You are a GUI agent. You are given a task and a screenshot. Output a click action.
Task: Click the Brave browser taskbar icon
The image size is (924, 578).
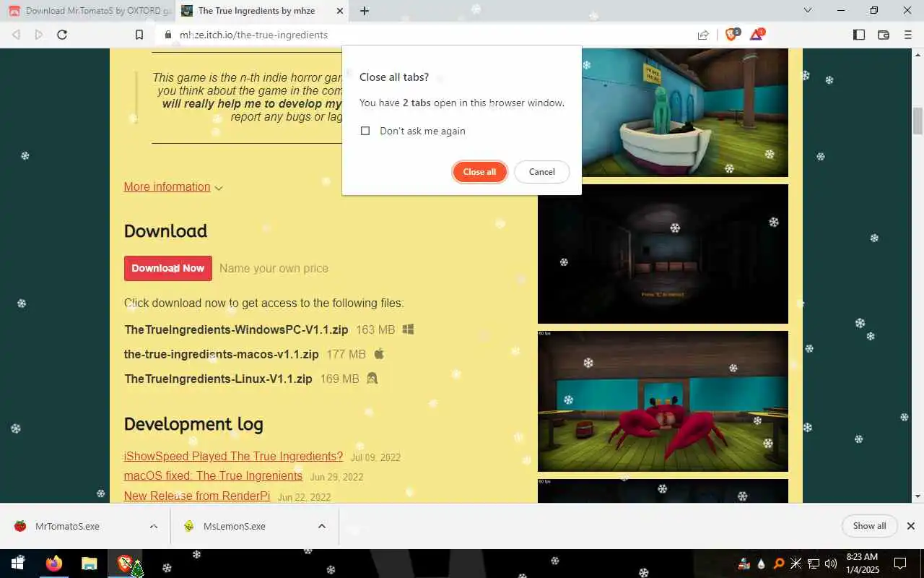(x=125, y=564)
